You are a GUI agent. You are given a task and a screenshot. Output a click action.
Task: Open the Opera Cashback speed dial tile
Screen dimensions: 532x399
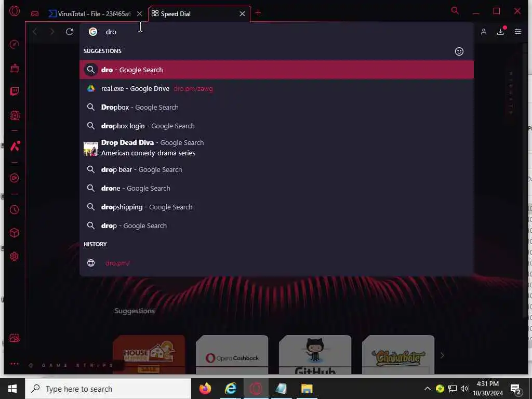pos(232,354)
